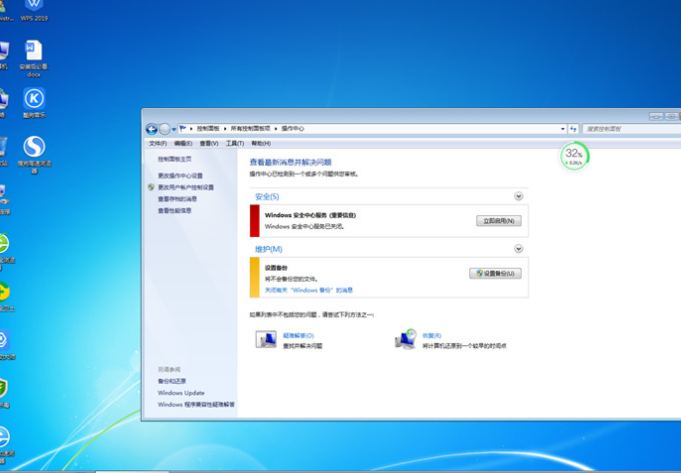Collapse the 安全(S) section chevron
This screenshot has width=681, height=473.
(x=519, y=196)
